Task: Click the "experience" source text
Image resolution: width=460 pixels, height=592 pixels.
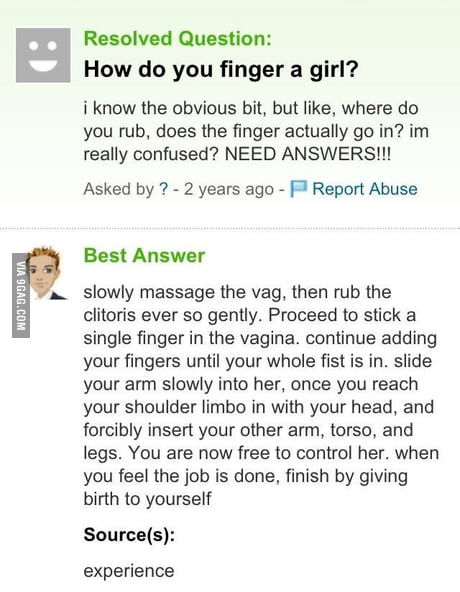Action: coord(129,571)
